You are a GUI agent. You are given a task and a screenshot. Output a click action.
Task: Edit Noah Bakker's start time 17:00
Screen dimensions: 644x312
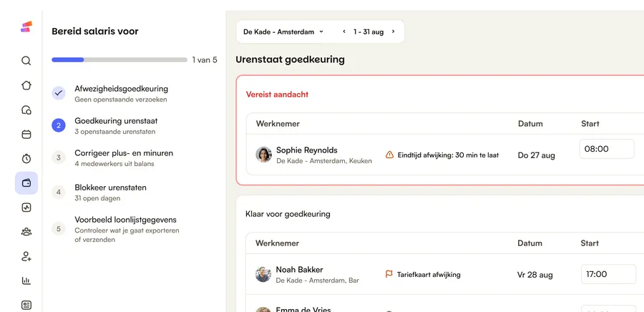pos(608,274)
